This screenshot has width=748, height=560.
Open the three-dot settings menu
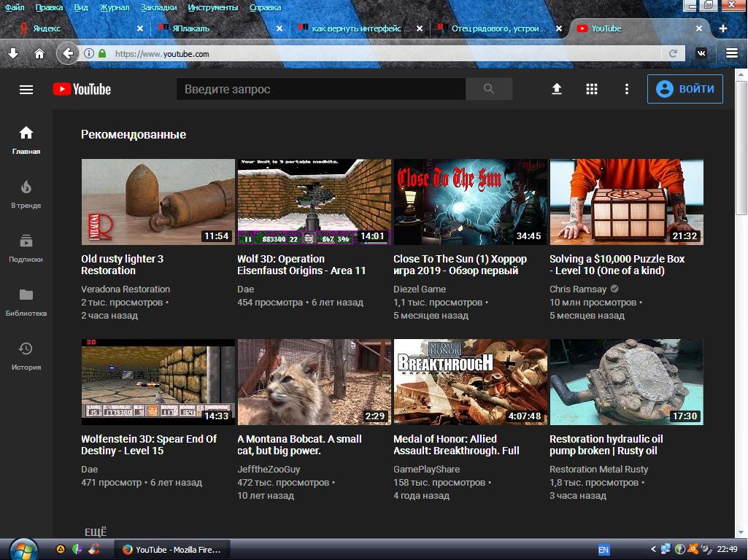point(626,89)
